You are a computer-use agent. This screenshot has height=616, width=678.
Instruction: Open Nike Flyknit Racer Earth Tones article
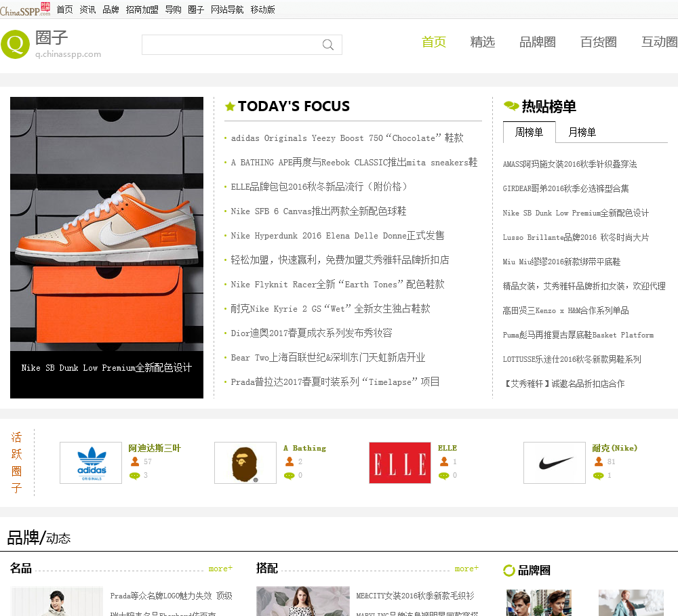click(x=337, y=285)
